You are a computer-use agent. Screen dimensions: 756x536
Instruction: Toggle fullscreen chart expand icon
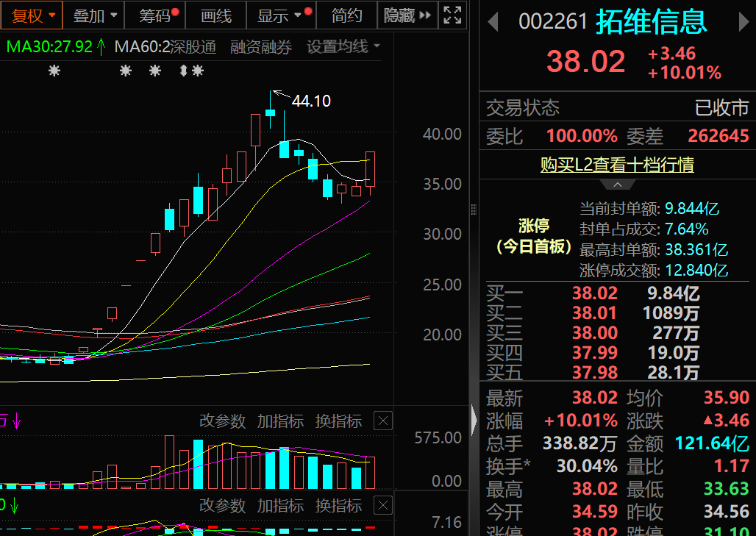tap(452, 15)
